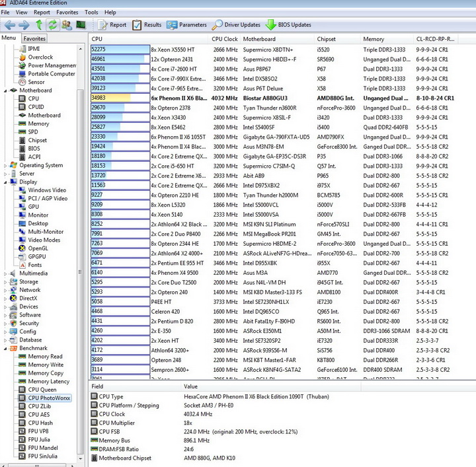Open the View menu
The height and width of the screenshot is (467, 476).
tap(22, 13)
